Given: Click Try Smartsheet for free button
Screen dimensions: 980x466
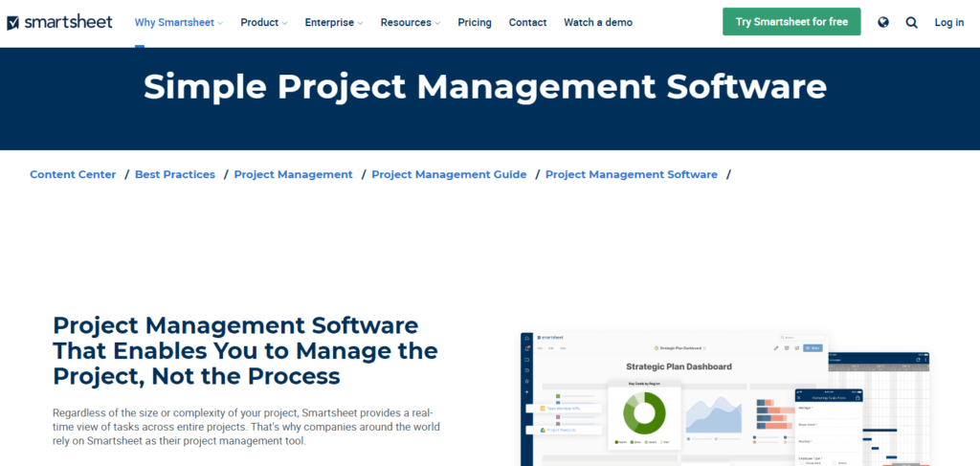Looking at the screenshot, I should [791, 22].
